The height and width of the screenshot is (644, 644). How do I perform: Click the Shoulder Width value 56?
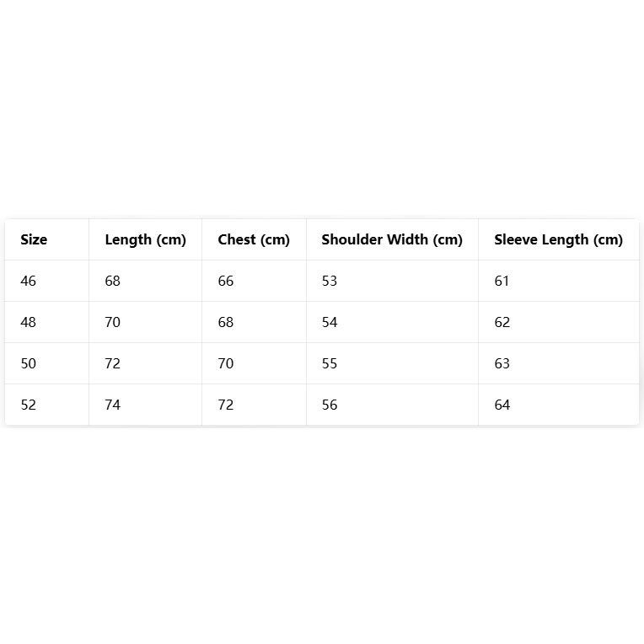[x=330, y=405]
